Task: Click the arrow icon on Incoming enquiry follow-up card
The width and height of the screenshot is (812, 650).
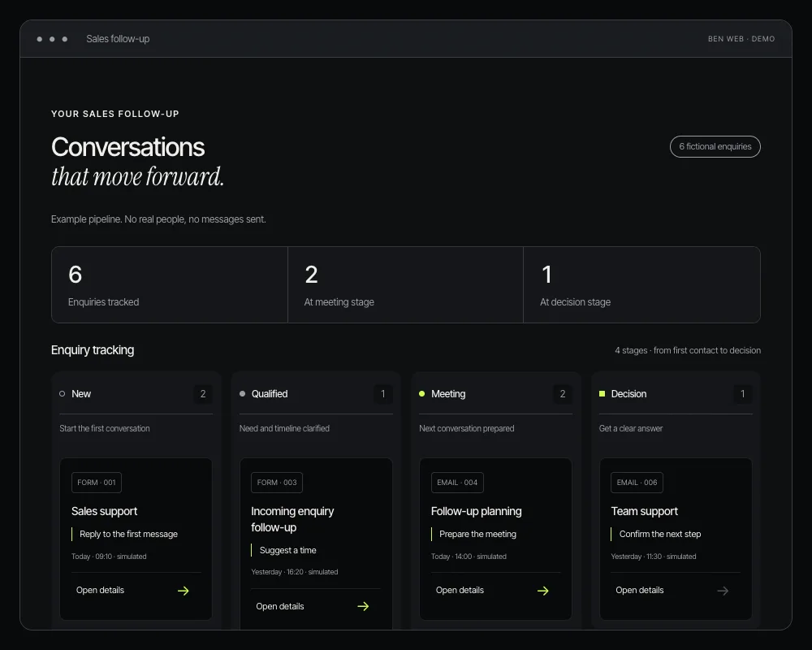Action: tap(363, 606)
